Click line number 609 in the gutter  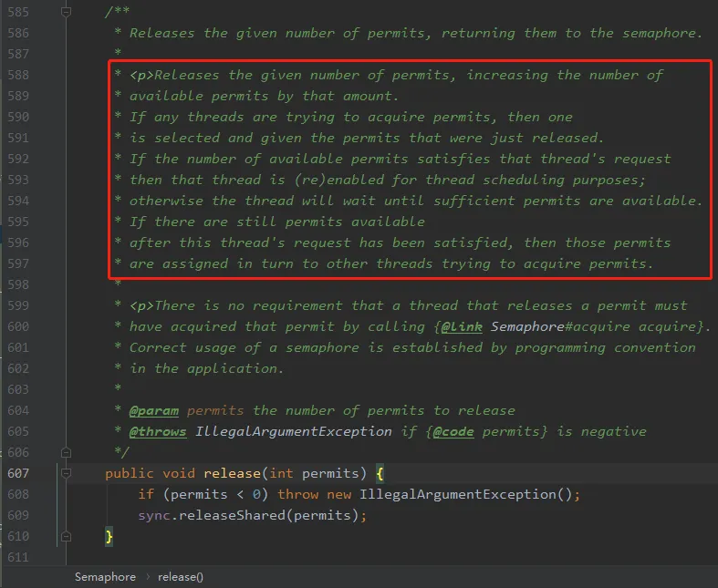point(18,515)
